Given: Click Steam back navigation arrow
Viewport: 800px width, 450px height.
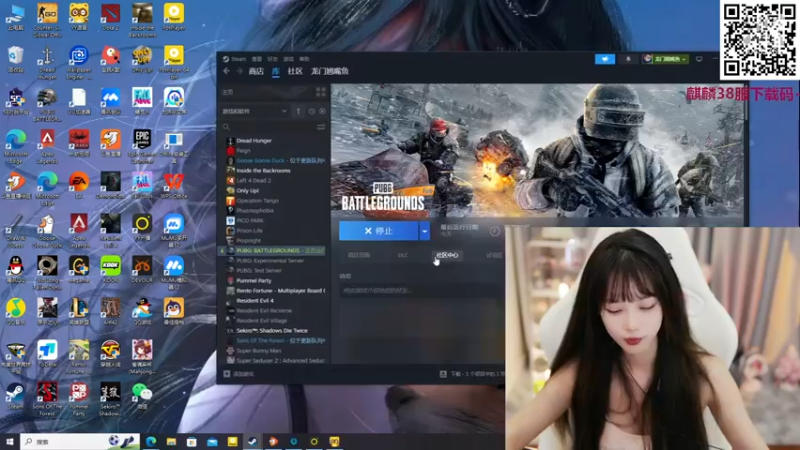Looking at the screenshot, I should (x=227, y=71).
